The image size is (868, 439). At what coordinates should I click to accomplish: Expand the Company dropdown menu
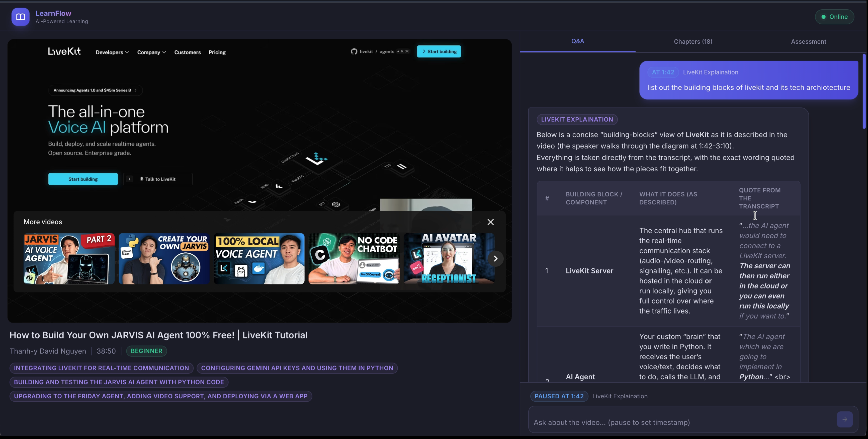pos(151,52)
